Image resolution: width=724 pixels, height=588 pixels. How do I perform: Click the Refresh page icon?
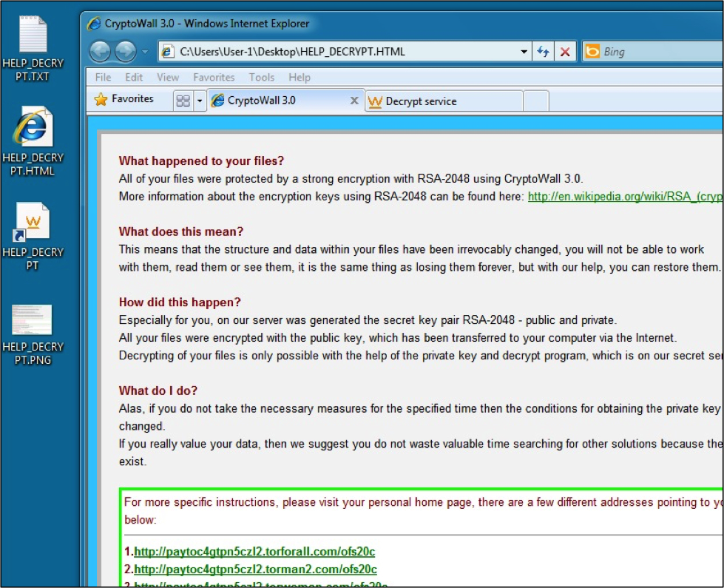point(543,52)
